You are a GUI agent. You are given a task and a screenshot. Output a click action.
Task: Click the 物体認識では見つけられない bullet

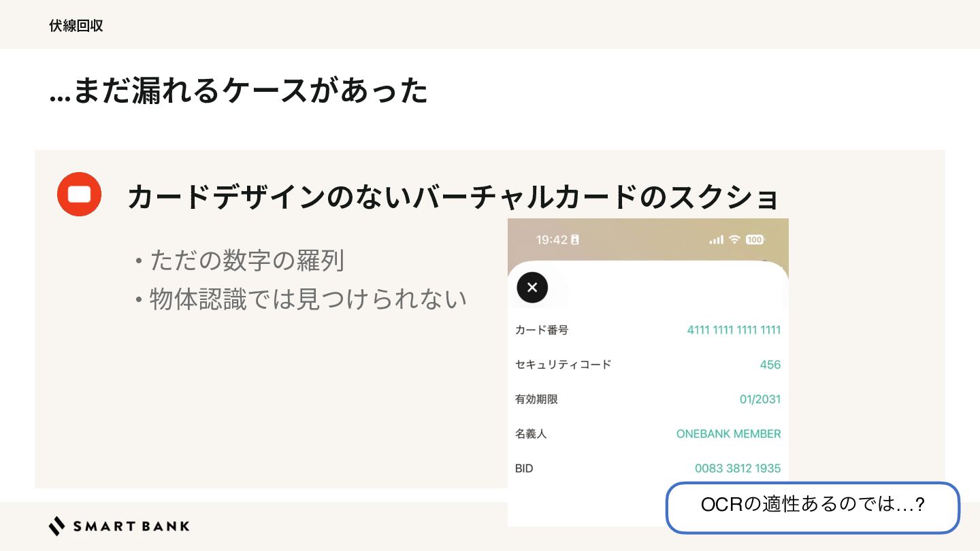coord(300,299)
